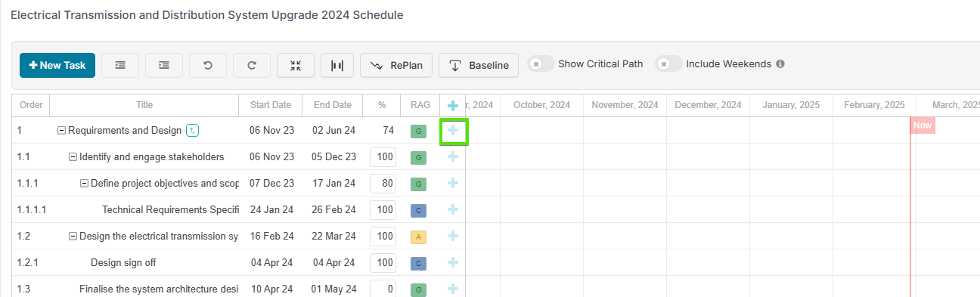
Task: Collapse the Design the electrical transmission group
Action: click(73, 237)
